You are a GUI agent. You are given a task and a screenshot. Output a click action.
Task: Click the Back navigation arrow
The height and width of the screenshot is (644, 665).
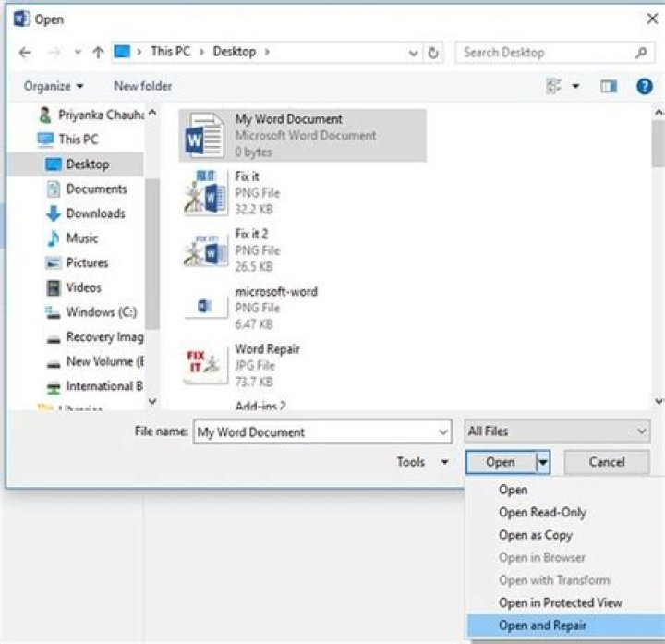[26, 53]
